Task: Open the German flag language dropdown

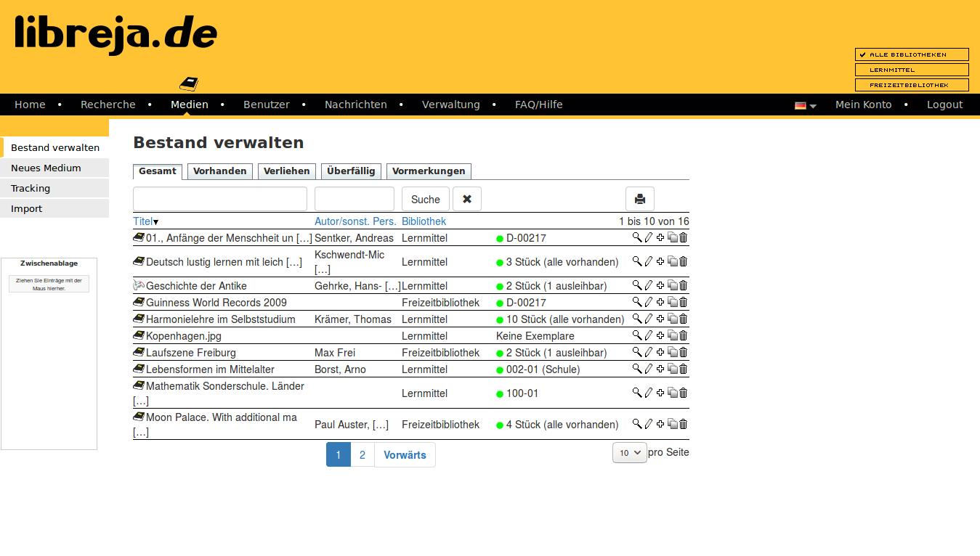Action: point(805,105)
